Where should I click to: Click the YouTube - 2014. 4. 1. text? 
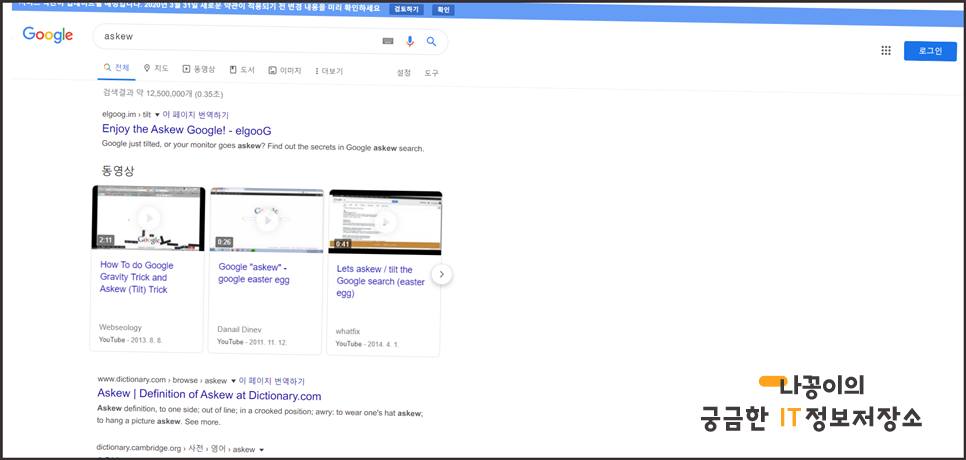[x=367, y=344]
